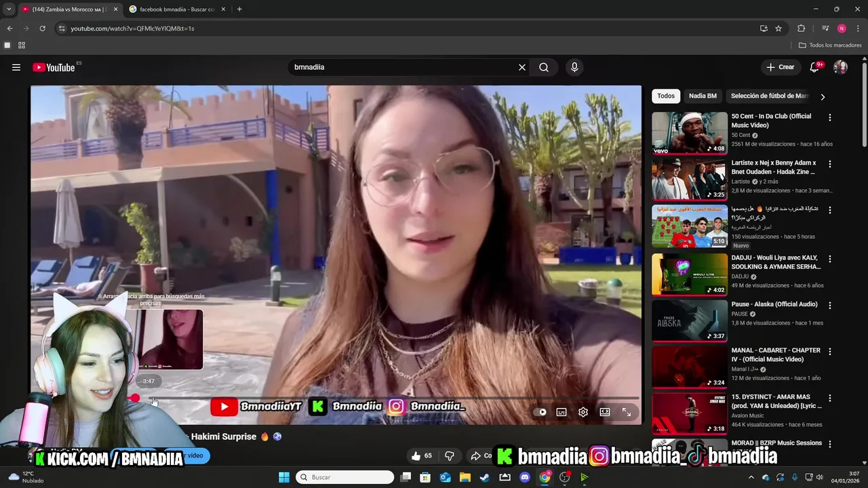Like the video with 65 likes
Image resolution: width=868 pixels, height=488 pixels.
tap(422, 456)
